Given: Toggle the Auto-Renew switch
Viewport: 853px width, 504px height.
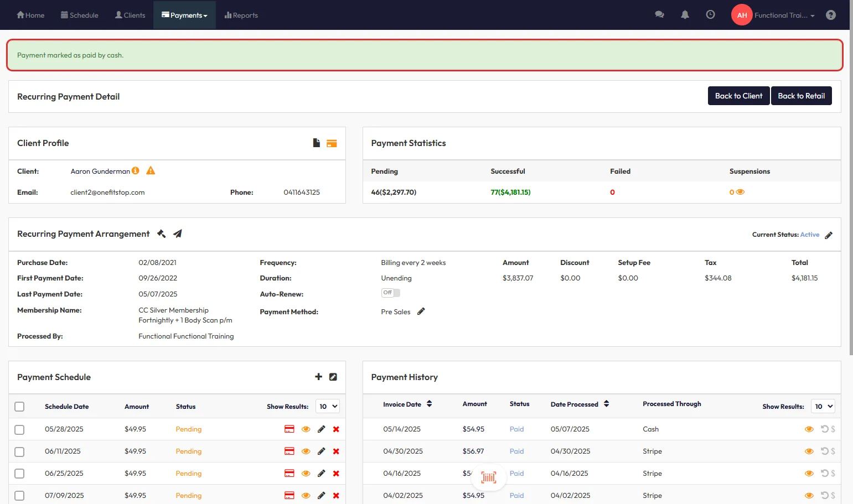Looking at the screenshot, I should tap(390, 293).
